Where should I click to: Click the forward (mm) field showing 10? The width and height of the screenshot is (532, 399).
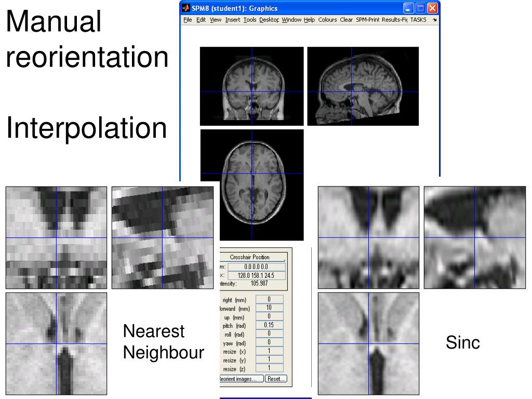269,308
